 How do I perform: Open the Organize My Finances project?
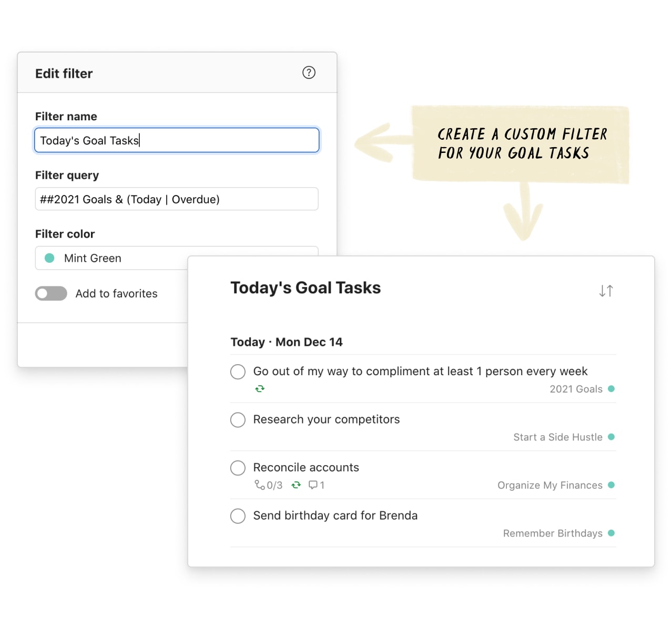[549, 485]
